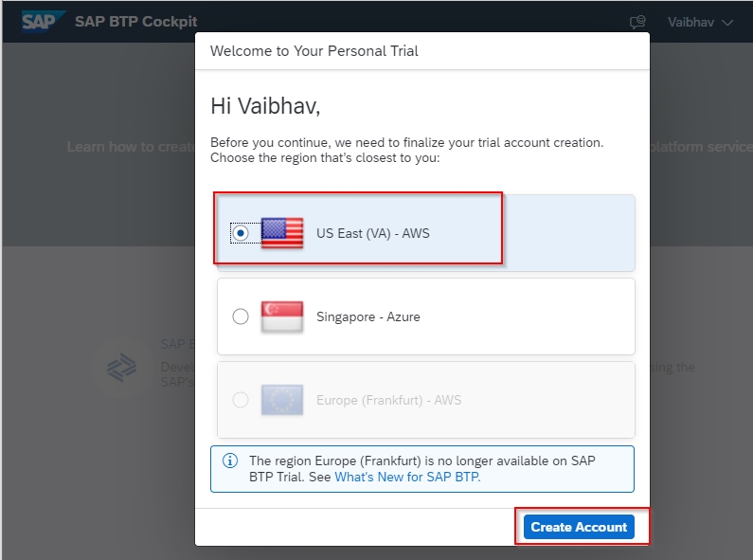
Task: Click the Frankfurt region unavailable notice box
Action: pos(422,469)
